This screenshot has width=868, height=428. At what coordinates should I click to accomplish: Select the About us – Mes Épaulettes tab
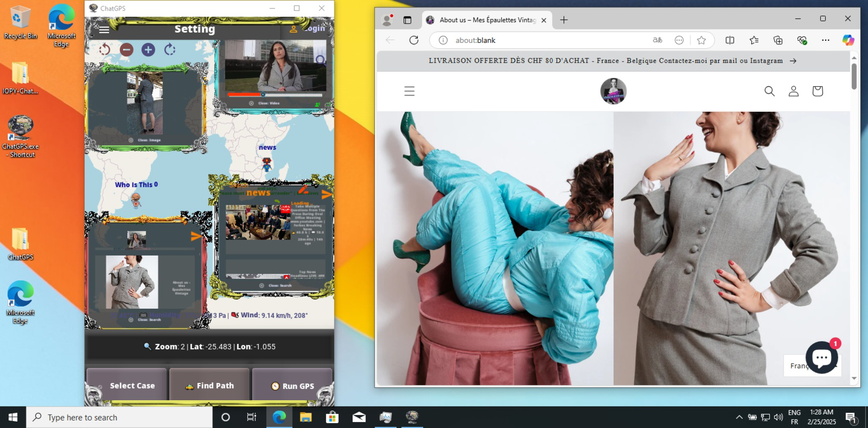pyautogui.click(x=487, y=20)
